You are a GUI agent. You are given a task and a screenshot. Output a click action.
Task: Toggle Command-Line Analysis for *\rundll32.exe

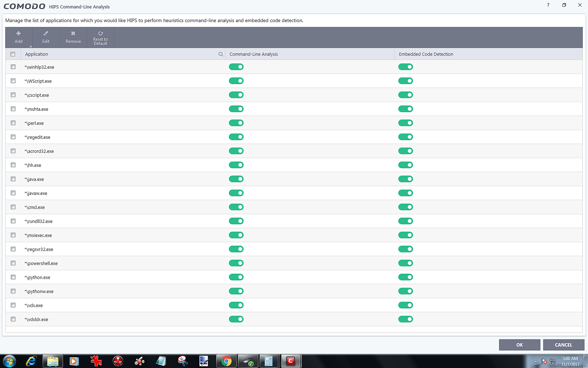tap(236, 221)
